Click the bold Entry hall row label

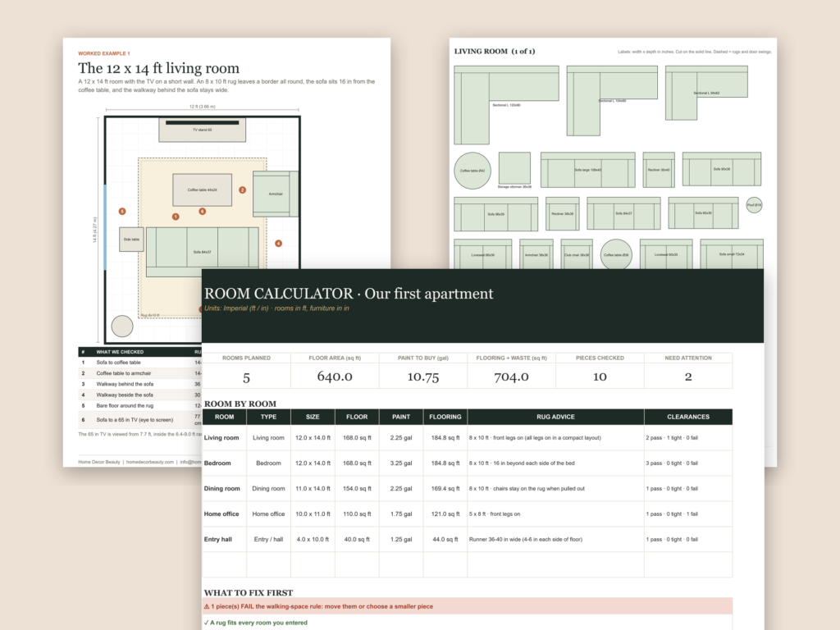218,540
